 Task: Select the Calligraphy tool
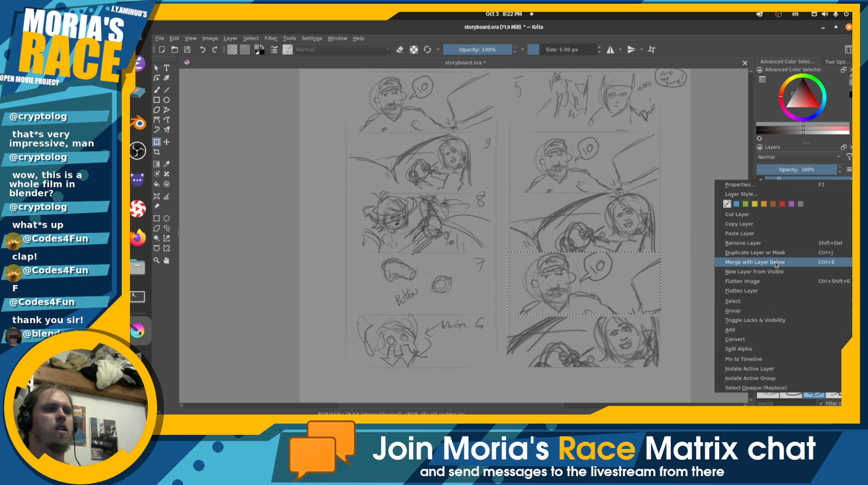167,78
